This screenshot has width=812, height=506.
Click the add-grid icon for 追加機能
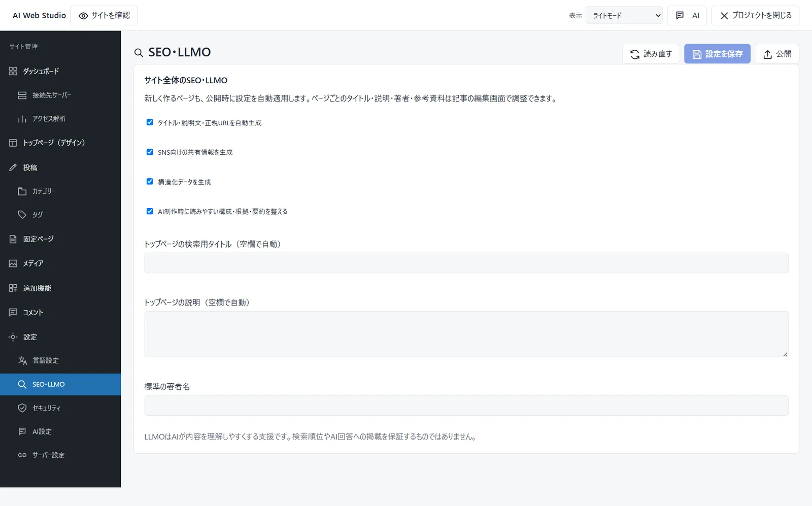13,288
